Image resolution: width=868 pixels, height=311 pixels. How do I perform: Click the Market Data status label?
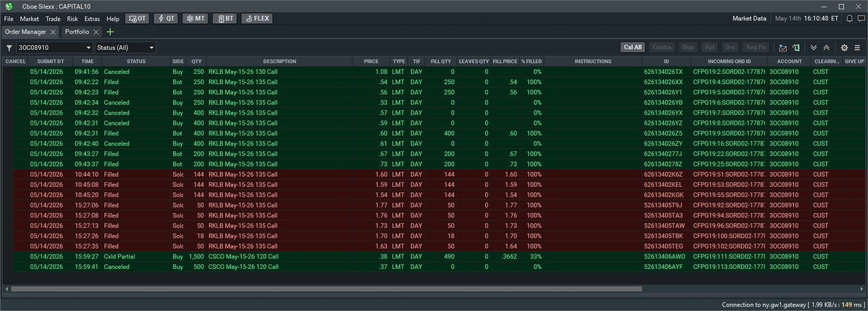(749, 18)
